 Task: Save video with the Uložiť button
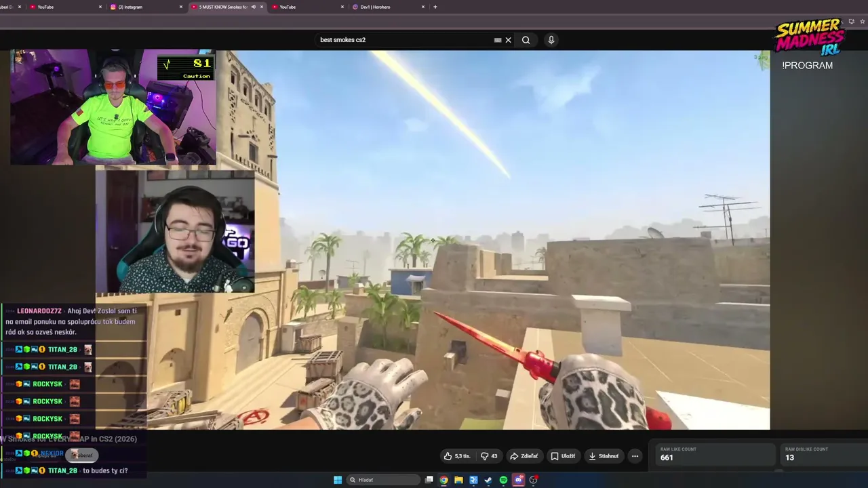(563, 456)
